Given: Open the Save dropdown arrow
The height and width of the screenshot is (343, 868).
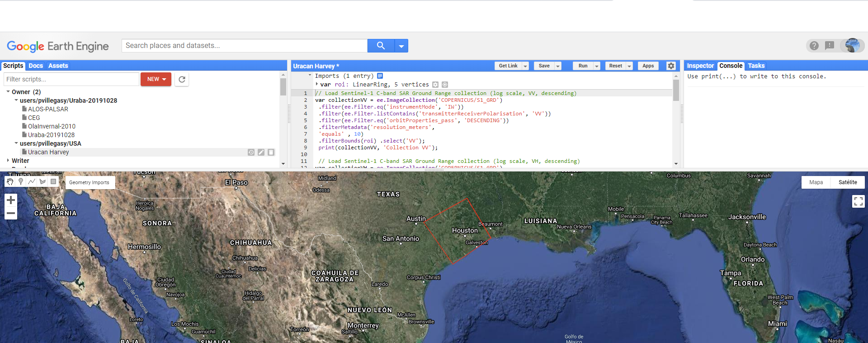Looking at the screenshot, I should pyautogui.click(x=558, y=66).
